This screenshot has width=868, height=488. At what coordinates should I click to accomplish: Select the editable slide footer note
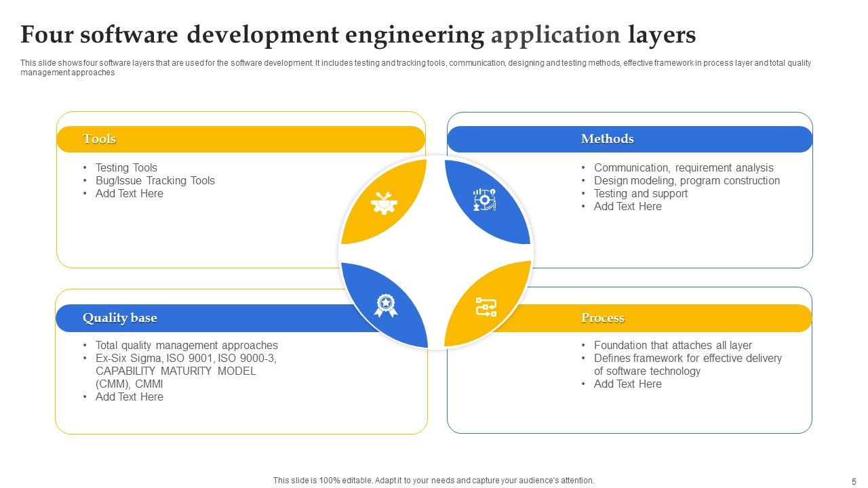(x=433, y=479)
